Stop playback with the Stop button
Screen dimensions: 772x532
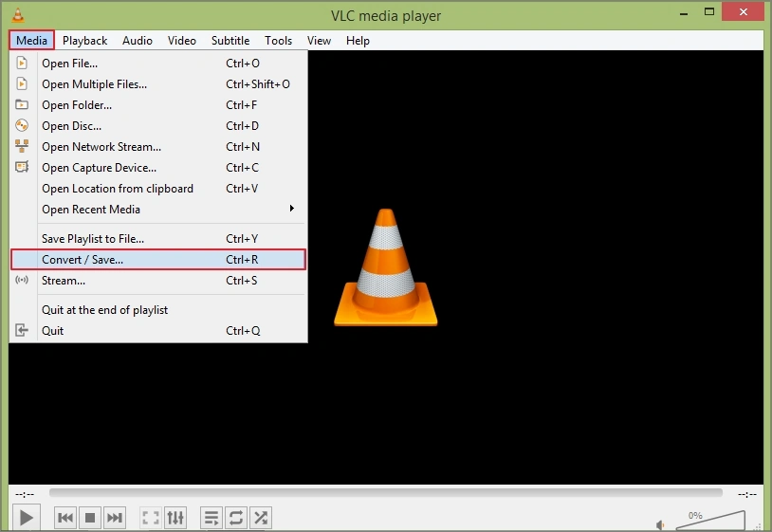[89, 518]
